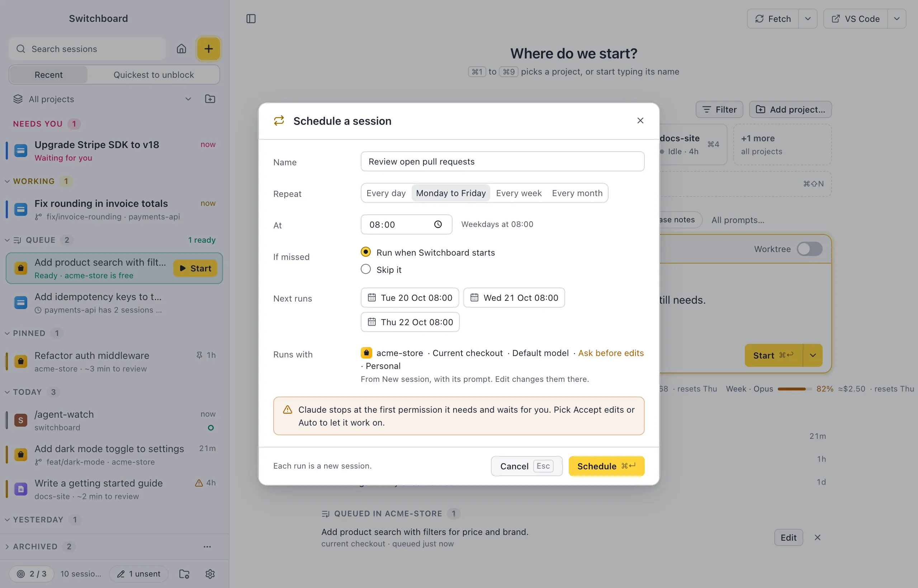Collapse the WORKING section

(7, 181)
